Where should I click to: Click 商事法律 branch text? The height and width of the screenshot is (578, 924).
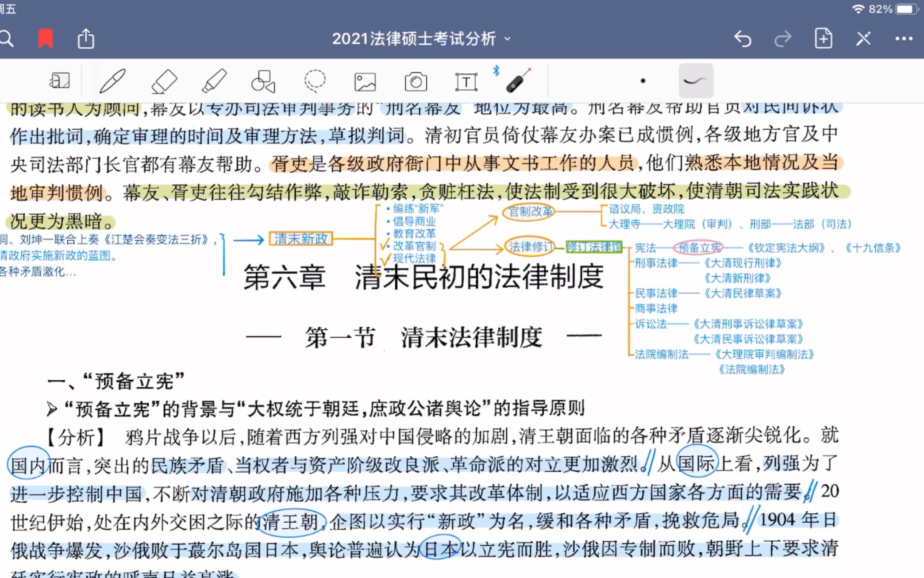[x=656, y=308]
